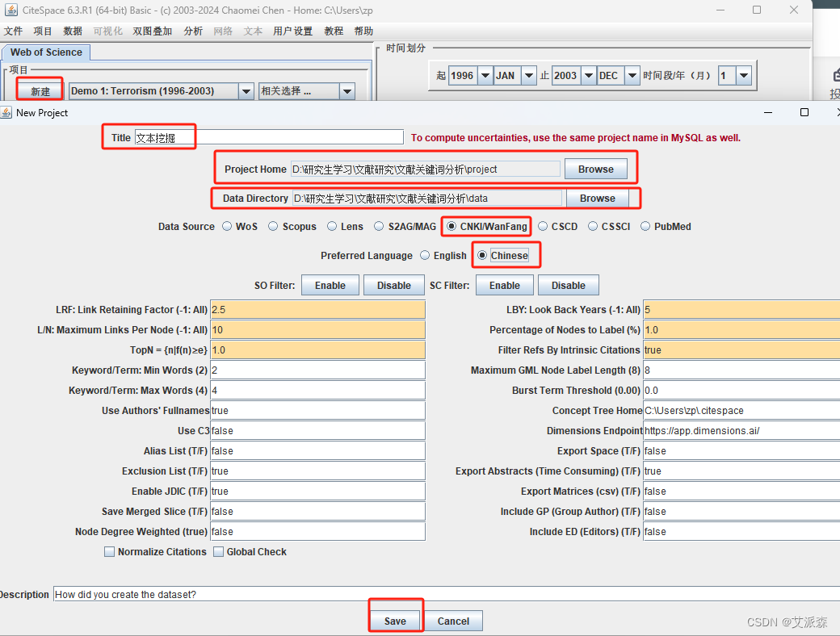Open the end month DEC dropdown
Screen dimensions: 840x636
pyautogui.click(x=632, y=76)
